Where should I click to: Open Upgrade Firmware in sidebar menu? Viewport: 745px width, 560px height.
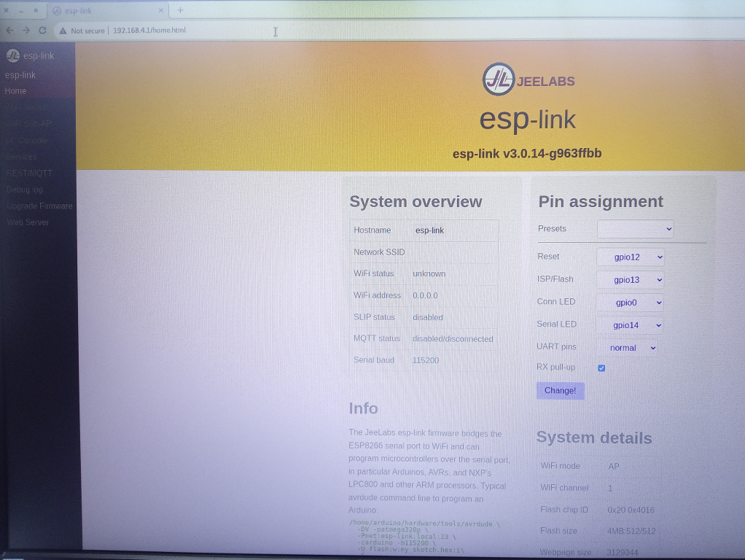click(x=39, y=206)
